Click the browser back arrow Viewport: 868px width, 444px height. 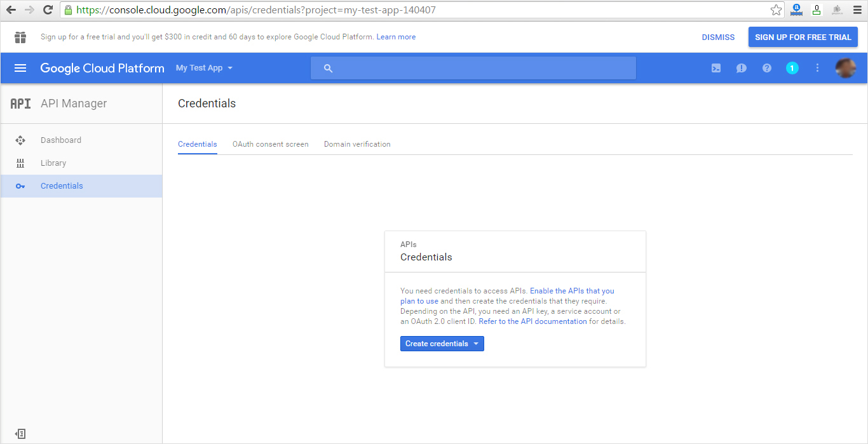point(11,10)
